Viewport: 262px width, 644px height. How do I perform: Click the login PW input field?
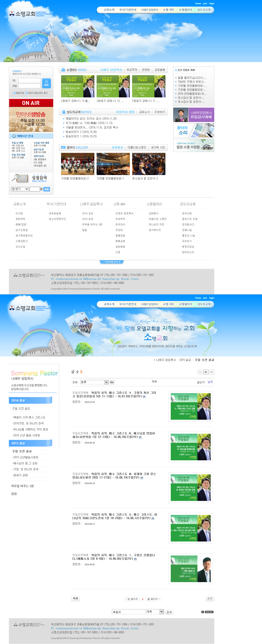(x=29, y=86)
